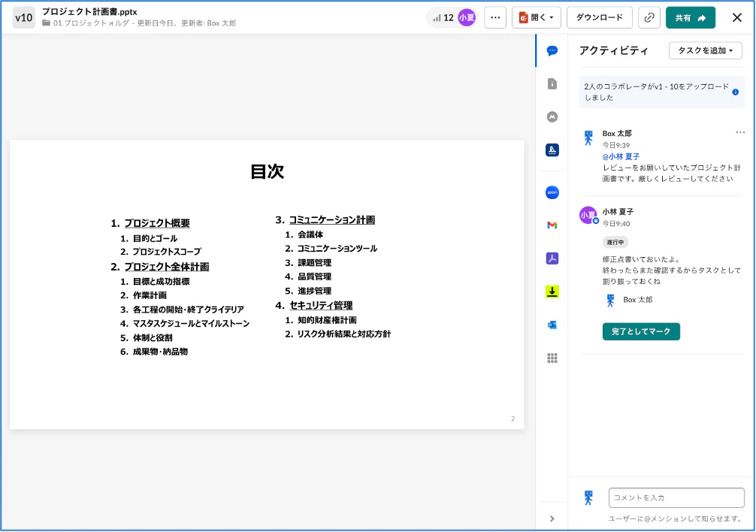The image size is (756, 532).
Task: Click the slide preview title 目次
Action: [x=267, y=172]
